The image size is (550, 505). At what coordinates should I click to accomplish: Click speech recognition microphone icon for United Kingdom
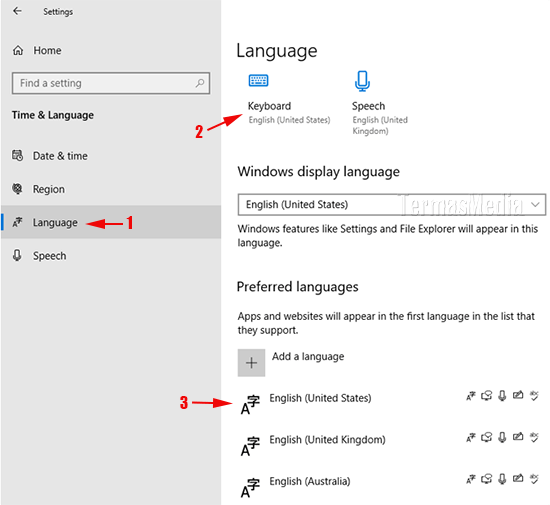pos(502,437)
